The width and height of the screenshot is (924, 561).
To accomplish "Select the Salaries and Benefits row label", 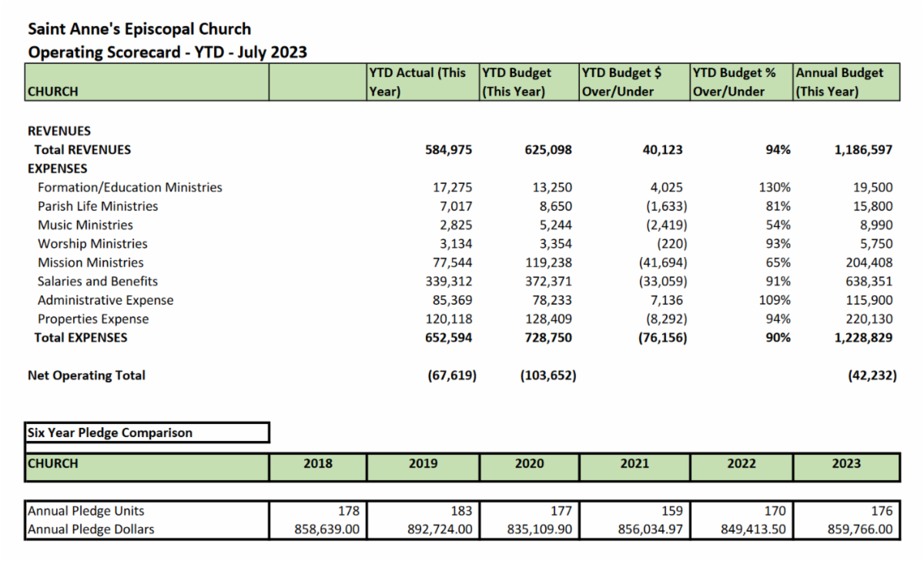I will pos(98,282).
